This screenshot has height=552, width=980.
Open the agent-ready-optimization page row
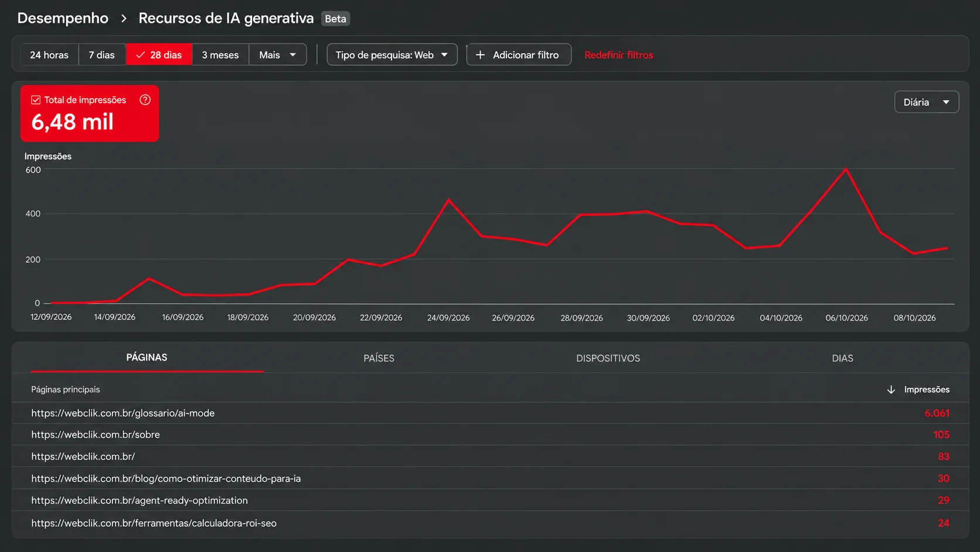pyautogui.click(x=490, y=500)
